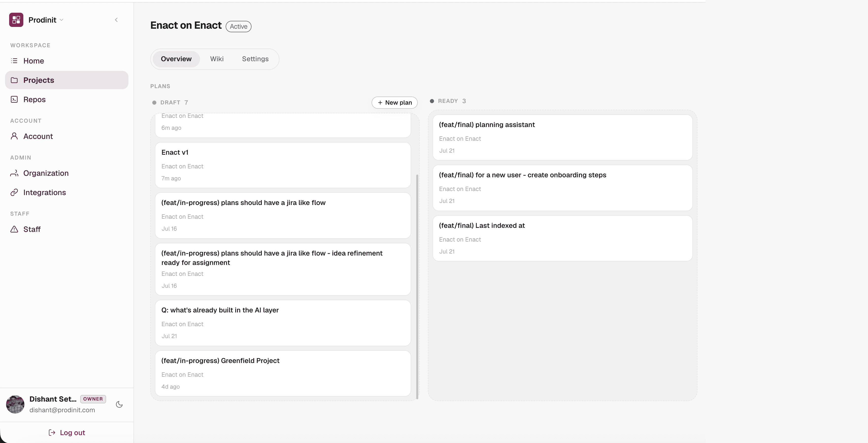Open the plan card dated 6m ago

pos(283,125)
